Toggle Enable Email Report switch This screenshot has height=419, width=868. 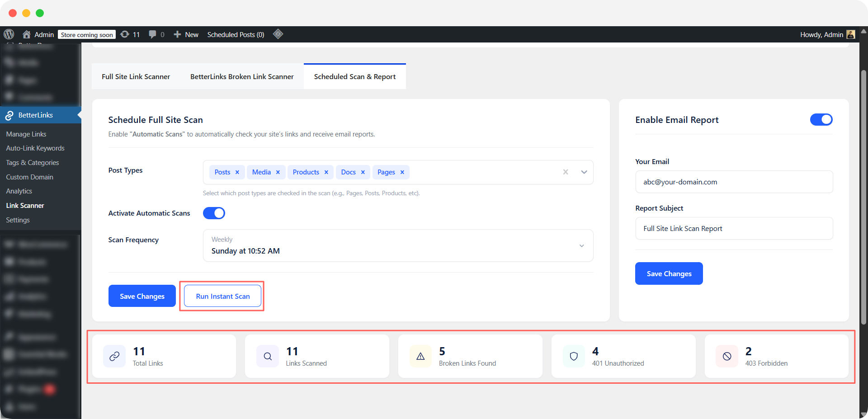coord(821,119)
